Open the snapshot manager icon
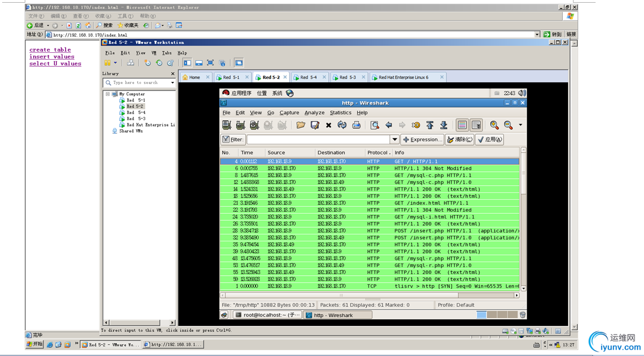644x356 pixels. [x=171, y=63]
